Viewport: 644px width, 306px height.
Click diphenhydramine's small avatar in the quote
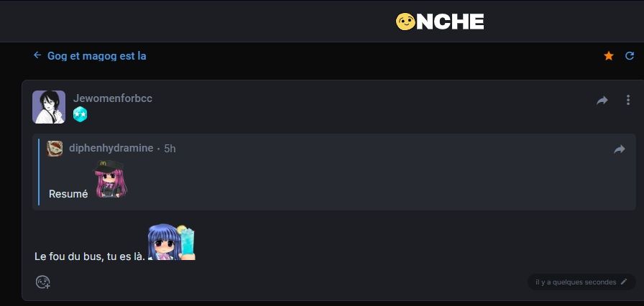coord(55,148)
